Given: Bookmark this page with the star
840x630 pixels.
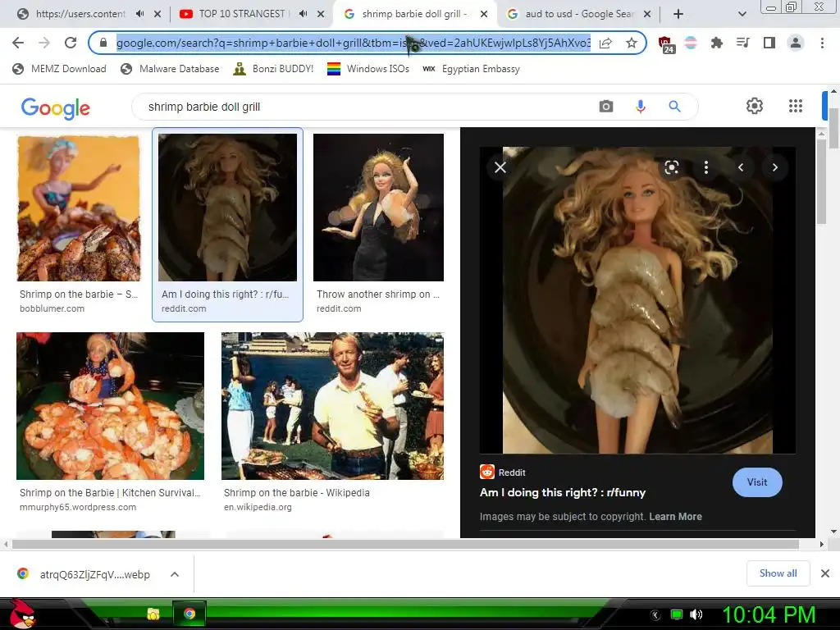Looking at the screenshot, I should 632,43.
